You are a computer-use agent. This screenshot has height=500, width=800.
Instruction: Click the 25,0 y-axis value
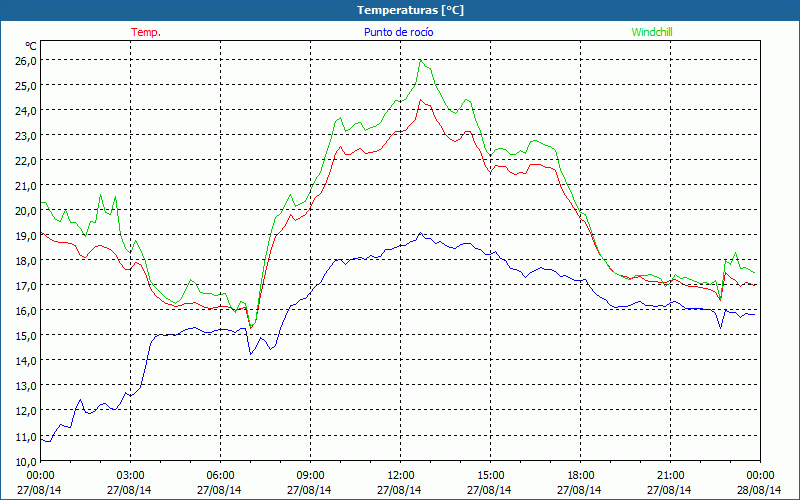pos(24,86)
